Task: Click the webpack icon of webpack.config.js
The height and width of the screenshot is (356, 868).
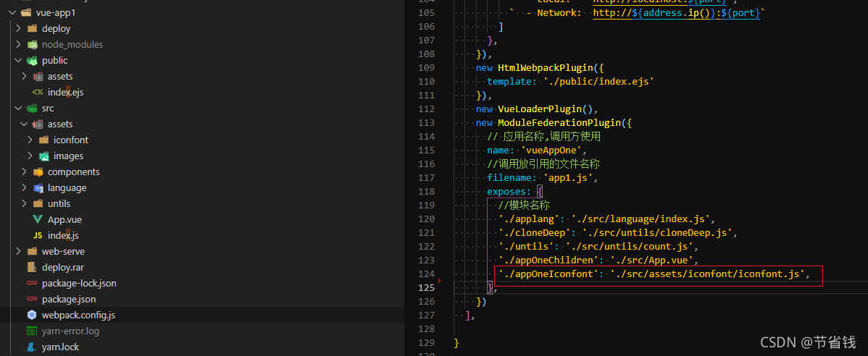Action: pyautogui.click(x=32, y=315)
